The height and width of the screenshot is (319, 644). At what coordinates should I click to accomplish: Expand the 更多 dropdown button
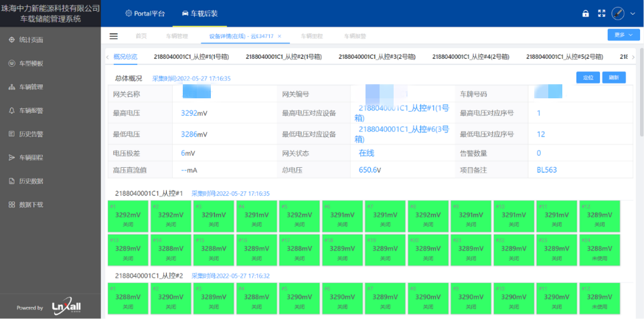(x=619, y=35)
